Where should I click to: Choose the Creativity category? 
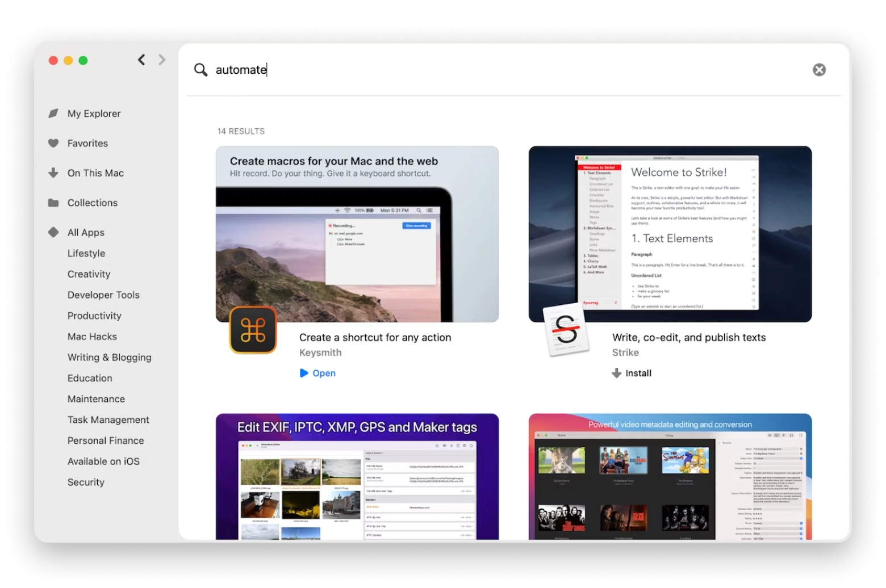tap(89, 274)
